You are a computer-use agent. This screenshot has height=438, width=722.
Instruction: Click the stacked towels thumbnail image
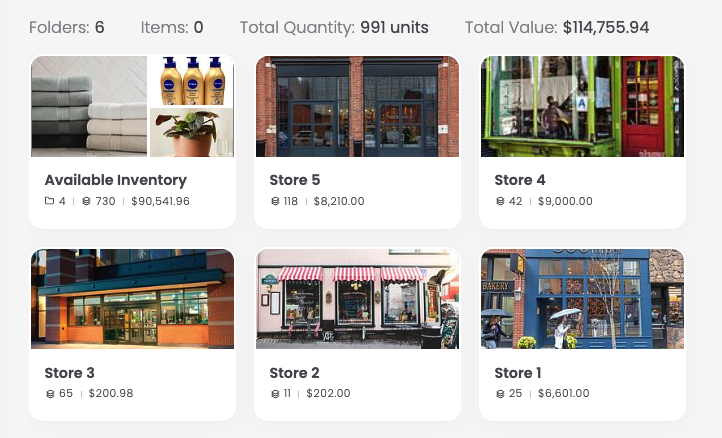(x=89, y=106)
